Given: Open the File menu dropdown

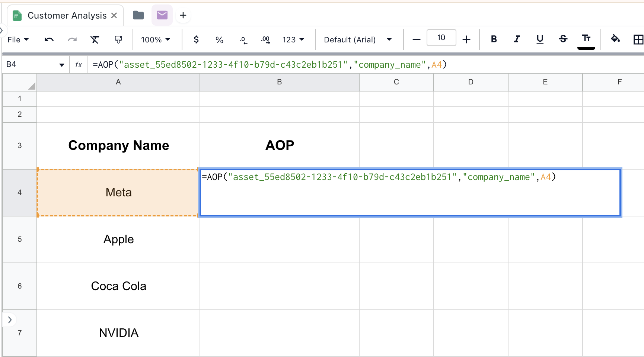Looking at the screenshot, I should pos(18,39).
